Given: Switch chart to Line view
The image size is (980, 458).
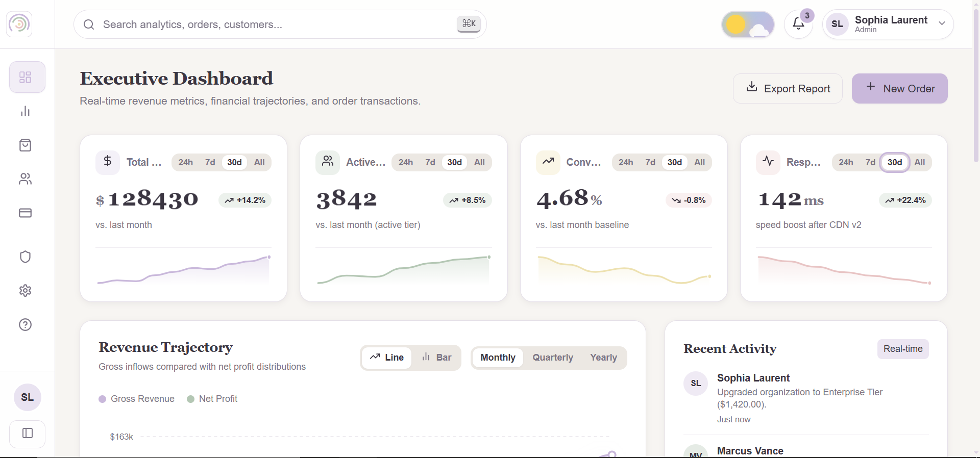Looking at the screenshot, I should click(x=387, y=358).
